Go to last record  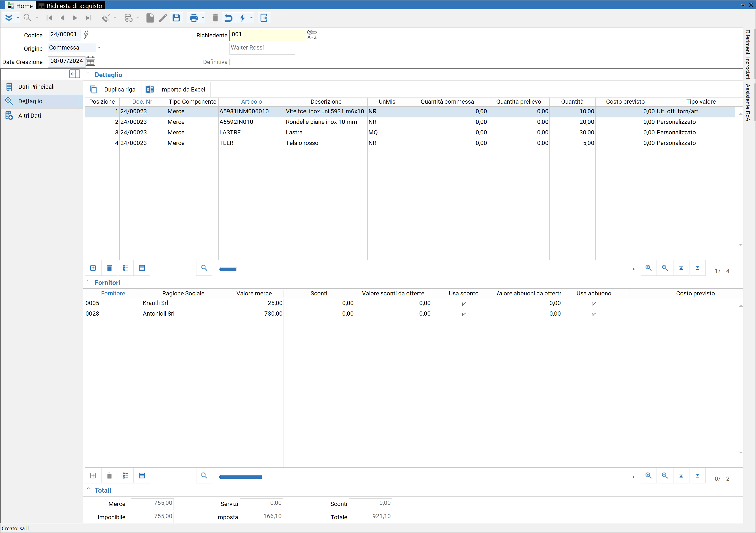click(88, 18)
